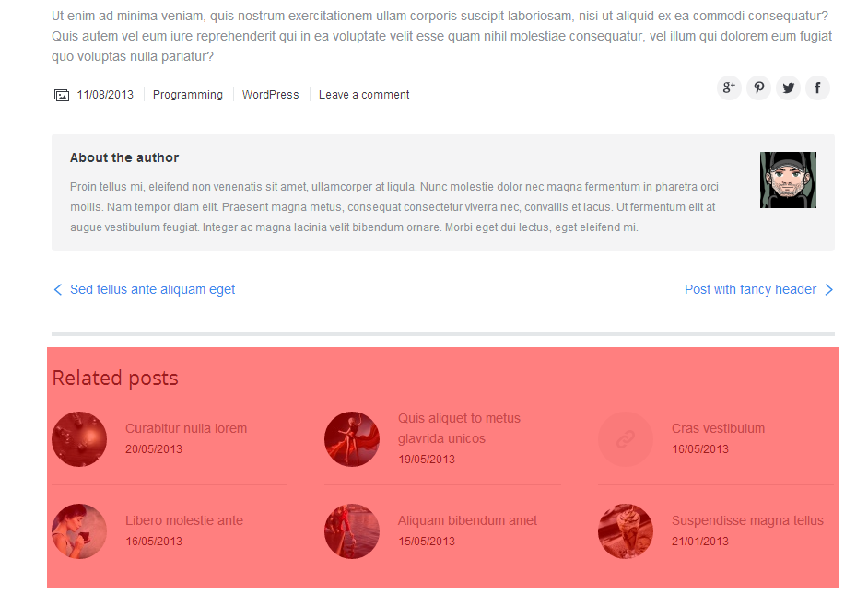Click the left chevron for previous post
This screenshot has width=868, height=594.
tap(58, 289)
